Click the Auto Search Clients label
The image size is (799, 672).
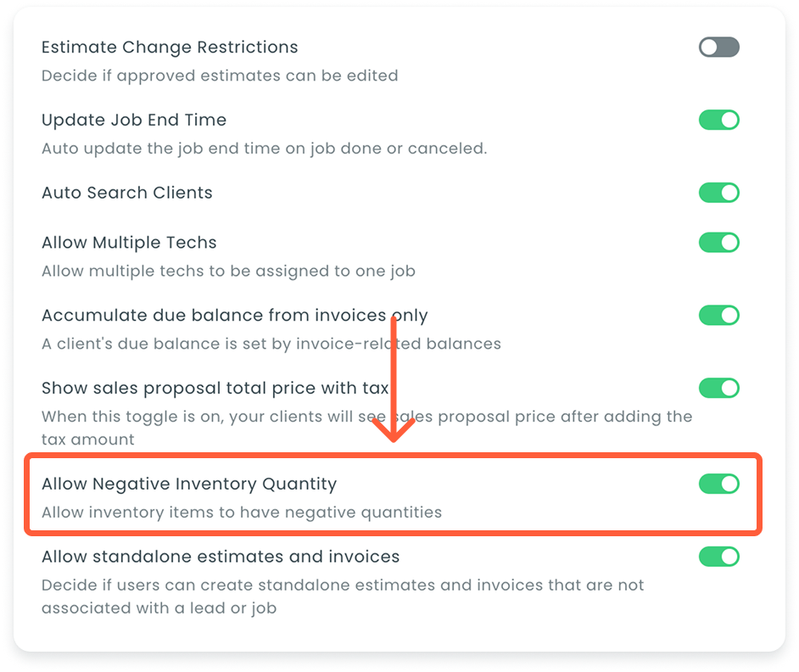[127, 193]
